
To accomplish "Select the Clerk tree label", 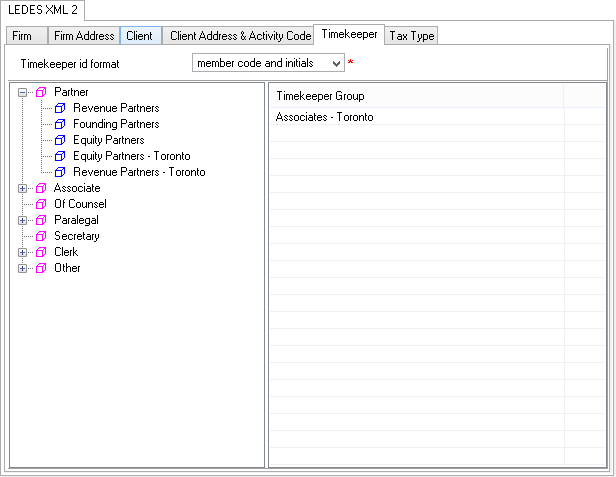I will 66,252.
